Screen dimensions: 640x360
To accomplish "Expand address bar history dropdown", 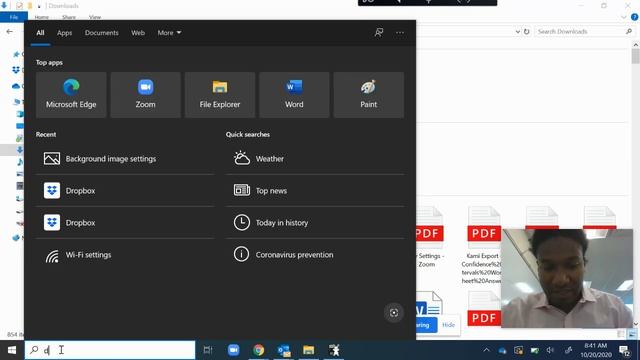I will tap(518, 31).
